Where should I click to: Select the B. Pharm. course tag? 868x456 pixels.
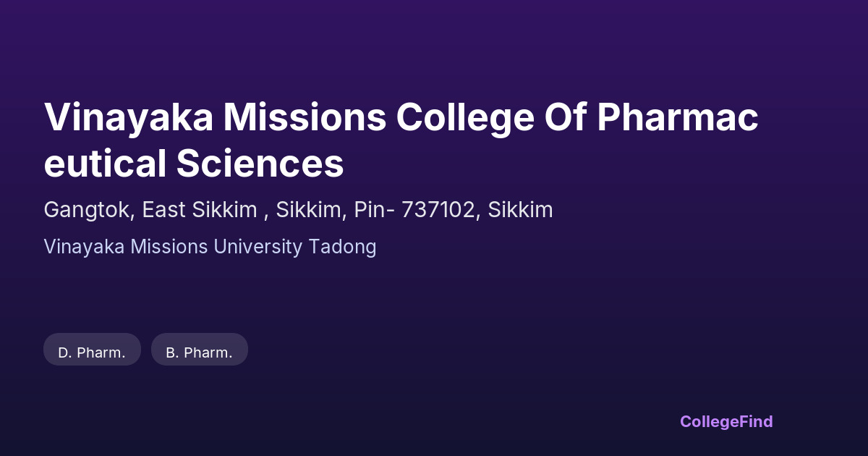199,352
